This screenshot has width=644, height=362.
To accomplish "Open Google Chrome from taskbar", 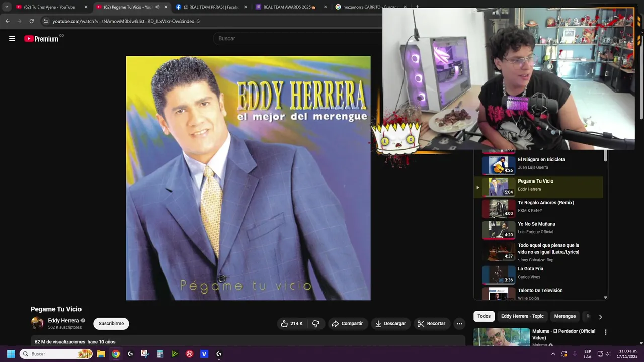I will click(116, 354).
